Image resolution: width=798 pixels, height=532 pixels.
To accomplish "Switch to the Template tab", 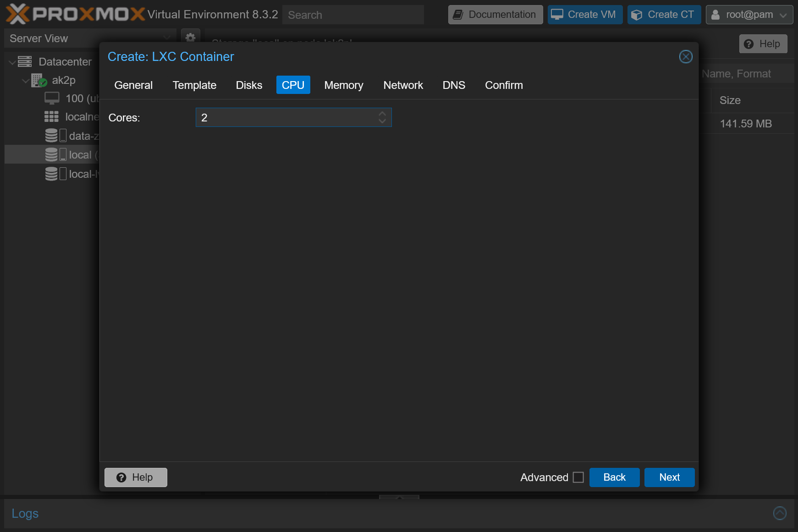I will [194, 85].
